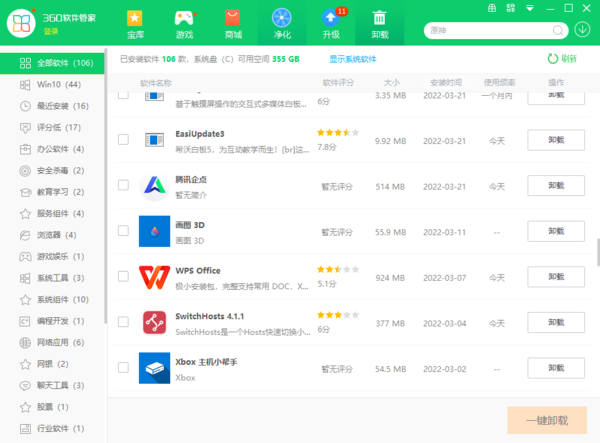This screenshot has width=600, height=443.
Task: Uninstall 腾讯企点 with its 卸载 button
Action: click(x=555, y=186)
